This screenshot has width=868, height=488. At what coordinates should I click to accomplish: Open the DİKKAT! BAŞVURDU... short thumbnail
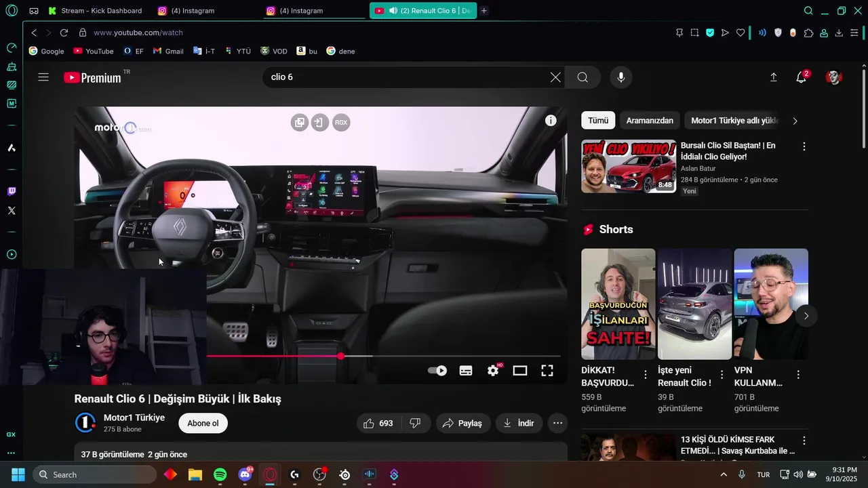(618, 304)
